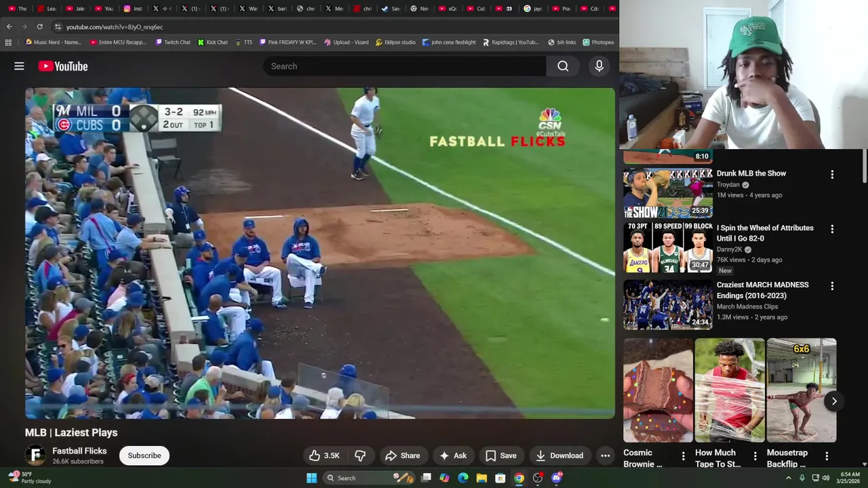
Task: Like the video (3.5K thumbs up)
Action: pyautogui.click(x=323, y=455)
